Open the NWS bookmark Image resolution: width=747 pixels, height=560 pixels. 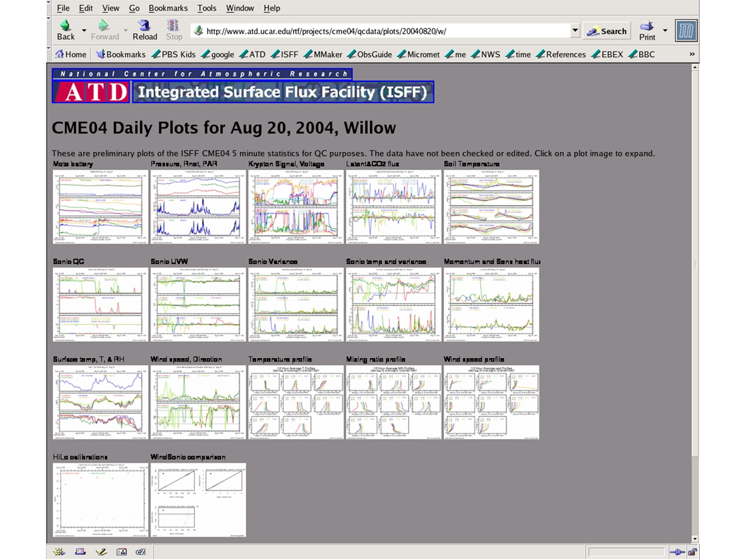click(486, 54)
